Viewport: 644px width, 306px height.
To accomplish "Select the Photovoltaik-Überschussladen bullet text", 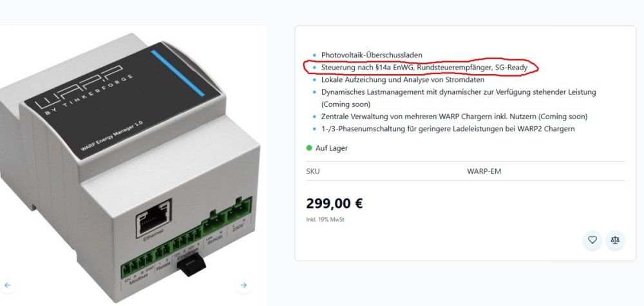I will pyautogui.click(x=372, y=55).
